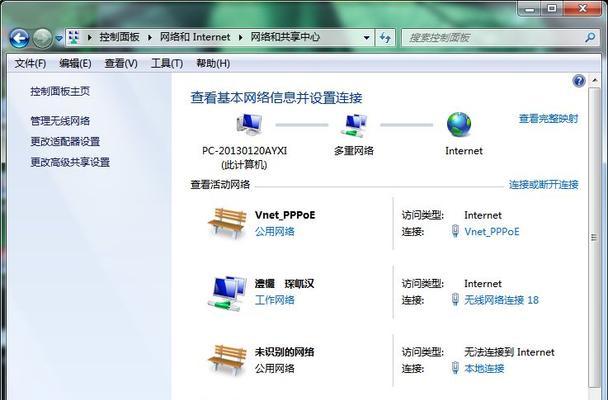
Task: Open address bar history dropdown
Action: pos(366,38)
